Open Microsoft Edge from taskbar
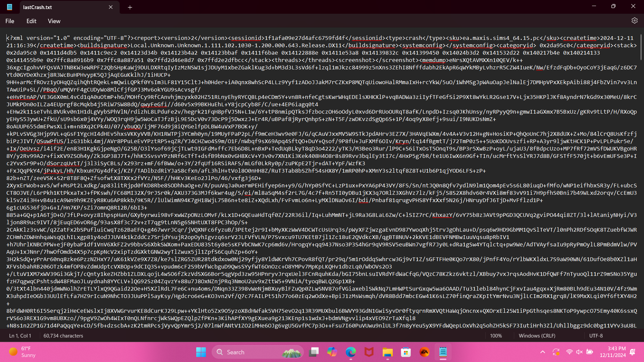Viewport: 644px width, 362px height. coord(351,352)
